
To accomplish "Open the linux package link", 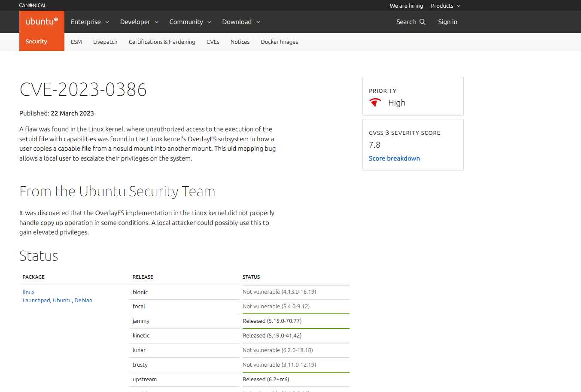I will [x=29, y=292].
